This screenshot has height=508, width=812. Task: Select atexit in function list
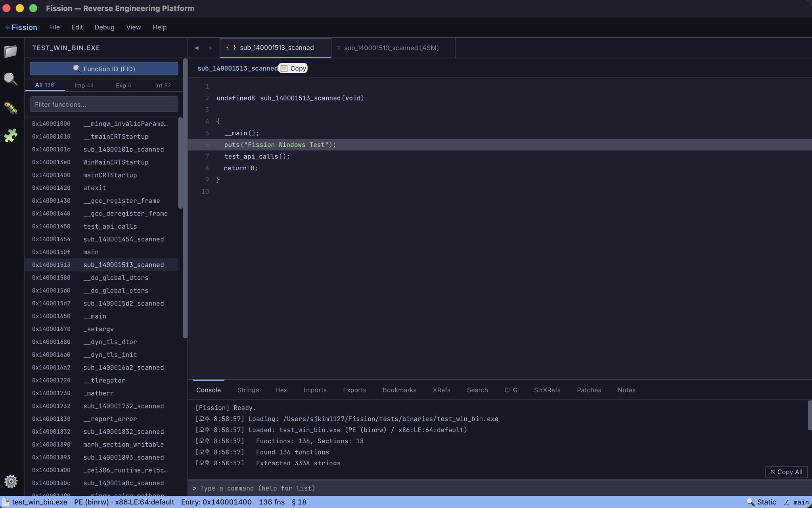click(101, 188)
